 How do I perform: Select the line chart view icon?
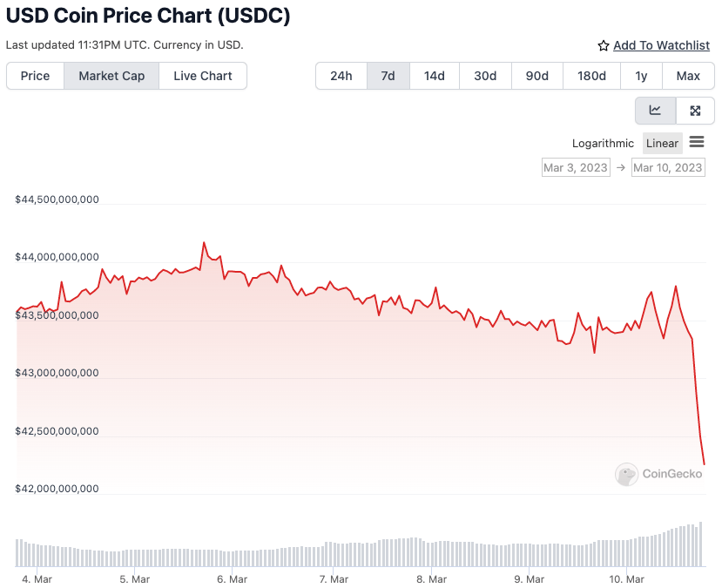pos(655,111)
